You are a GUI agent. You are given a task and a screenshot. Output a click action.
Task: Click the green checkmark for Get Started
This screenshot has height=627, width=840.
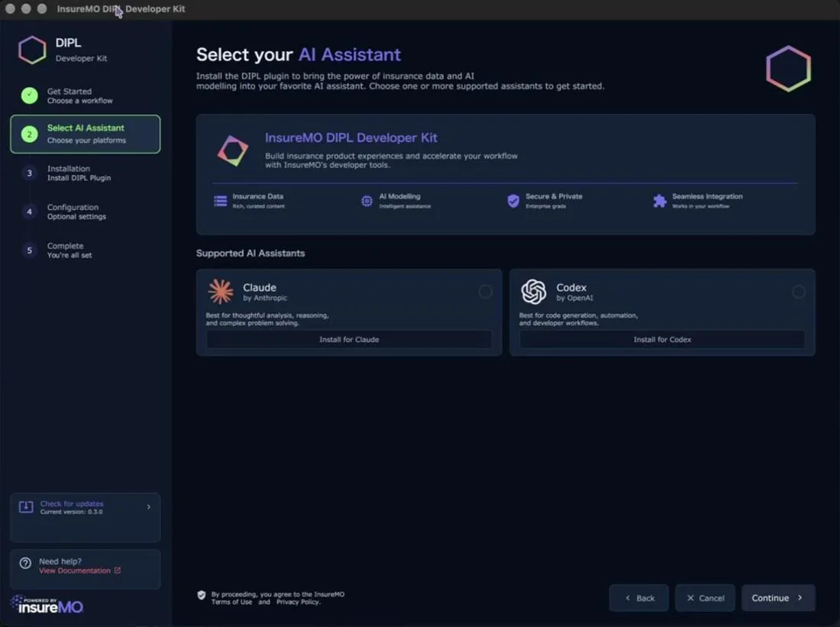30,95
